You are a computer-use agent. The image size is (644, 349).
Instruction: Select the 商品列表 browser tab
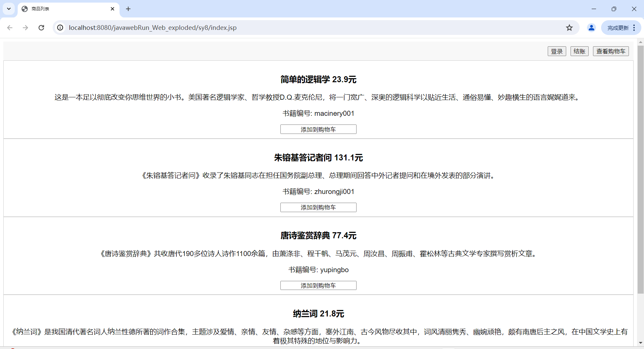point(68,9)
